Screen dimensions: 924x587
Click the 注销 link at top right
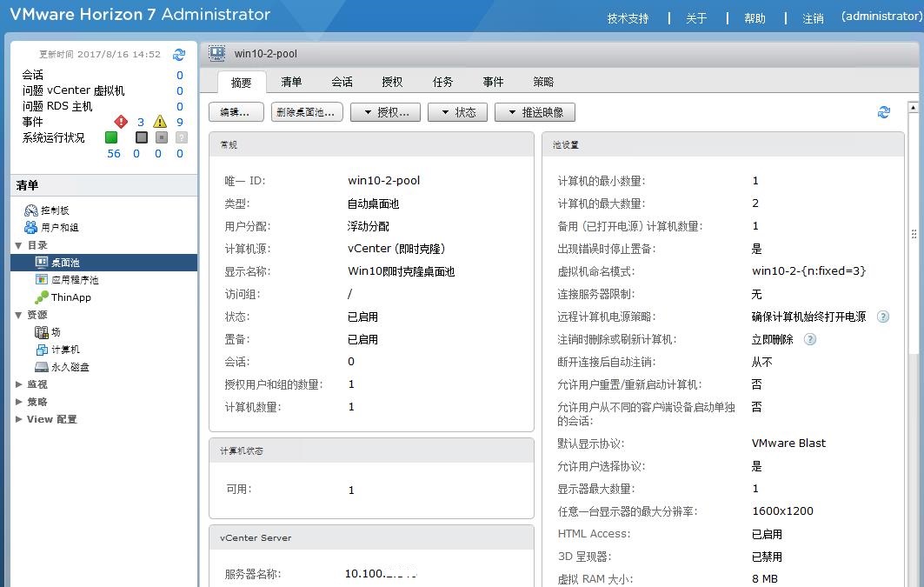point(812,17)
